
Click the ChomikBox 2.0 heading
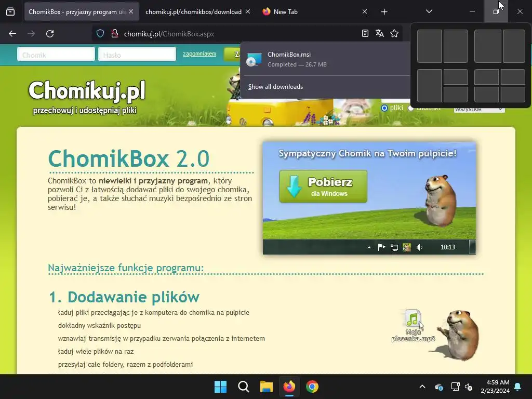click(129, 158)
